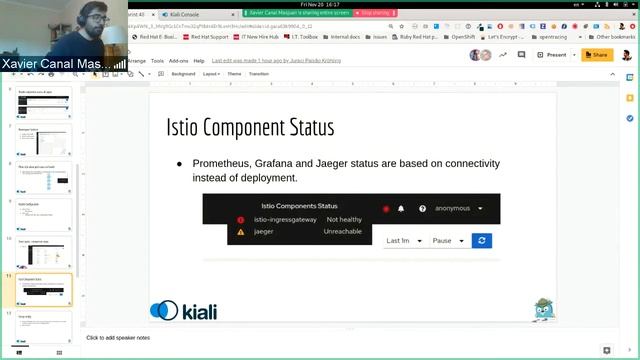The height and width of the screenshot is (360, 640).
Task: Open the comment history speech-bubble icon
Action: (521, 55)
